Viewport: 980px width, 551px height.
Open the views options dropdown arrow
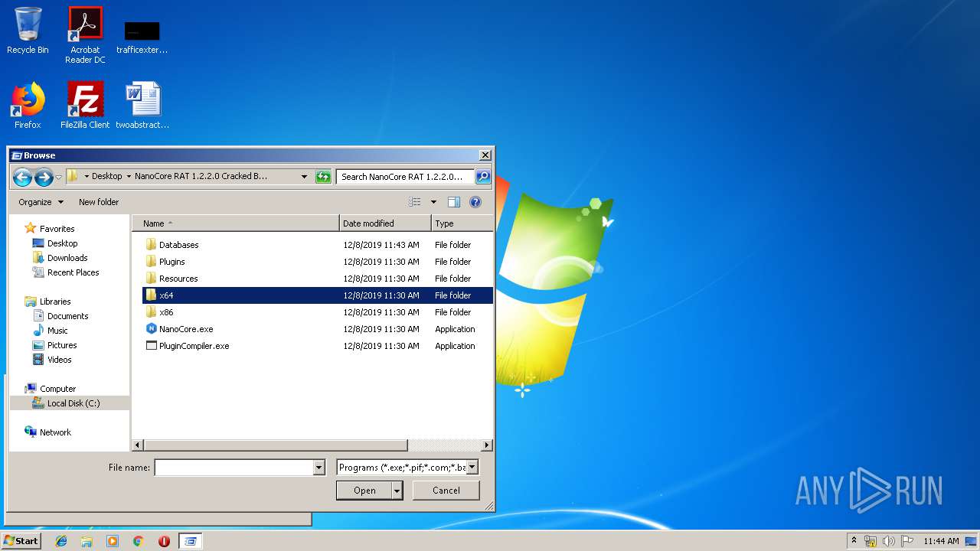(x=433, y=202)
